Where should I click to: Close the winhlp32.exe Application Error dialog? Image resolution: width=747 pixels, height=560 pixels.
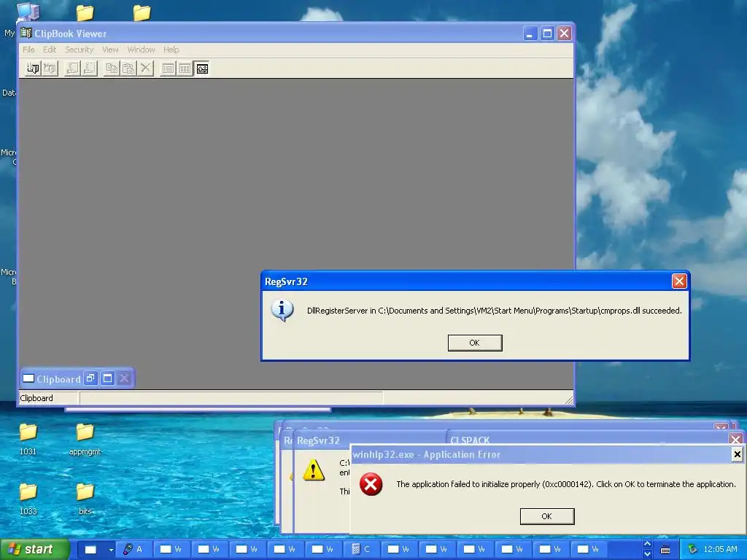click(x=737, y=454)
